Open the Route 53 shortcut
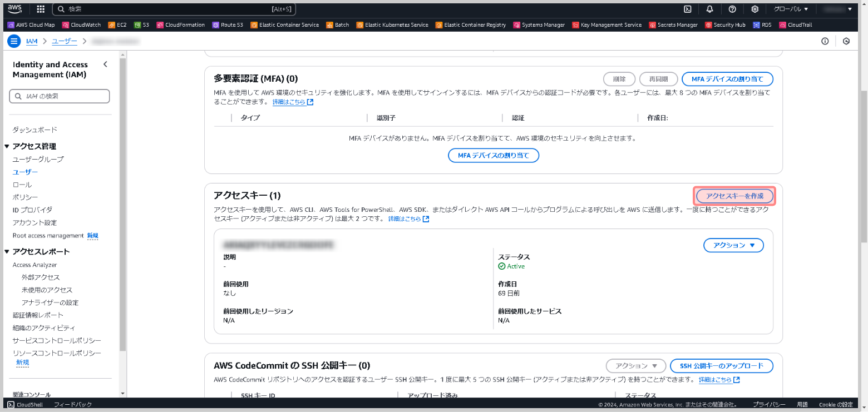The image size is (868, 412). pyautogui.click(x=228, y=25)
